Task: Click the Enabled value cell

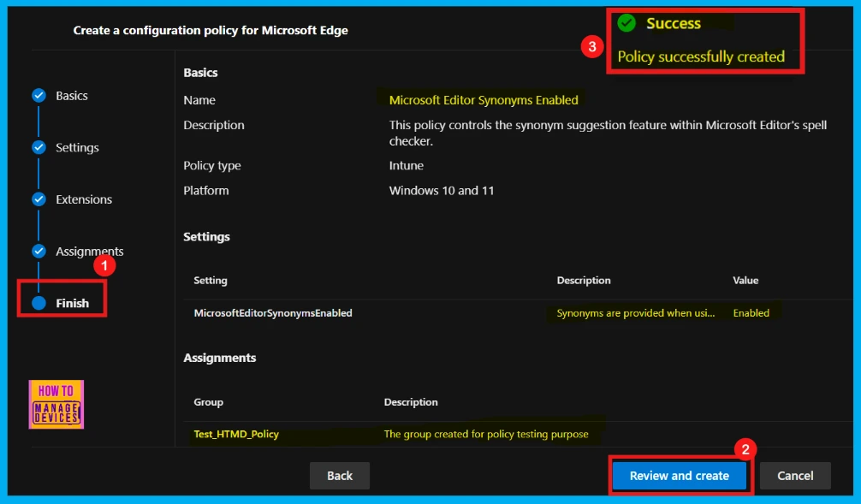Action: click(x=751, y=313)
